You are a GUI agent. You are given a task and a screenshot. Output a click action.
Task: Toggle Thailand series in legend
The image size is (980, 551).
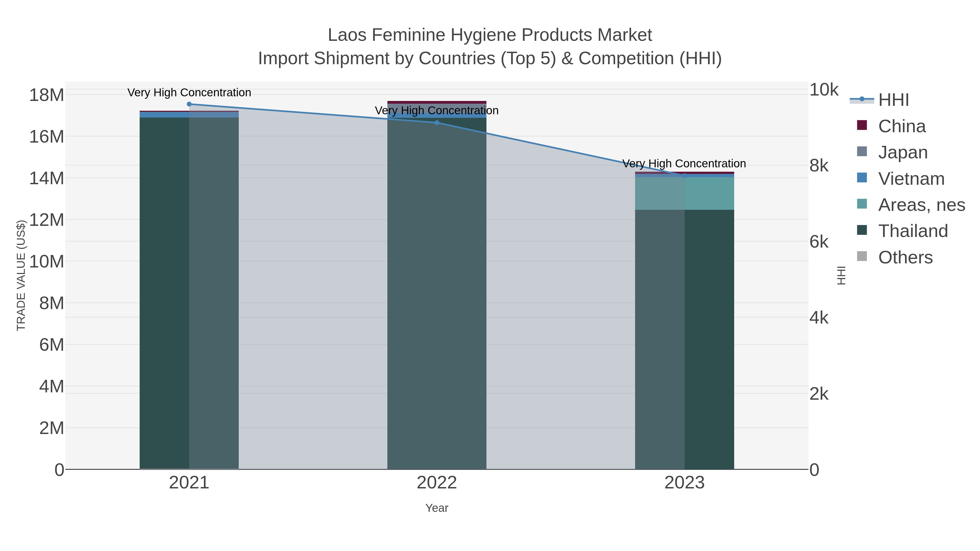pos(902,231)
